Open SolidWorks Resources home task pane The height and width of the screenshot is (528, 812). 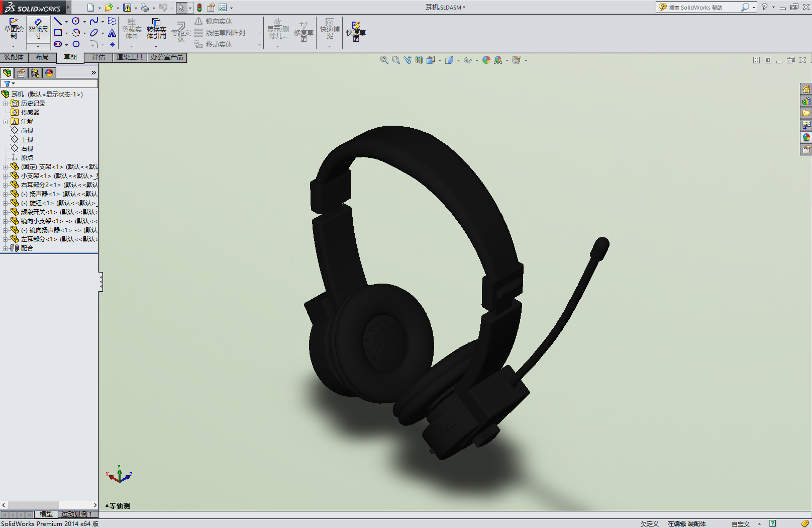[x=806, y=89]
